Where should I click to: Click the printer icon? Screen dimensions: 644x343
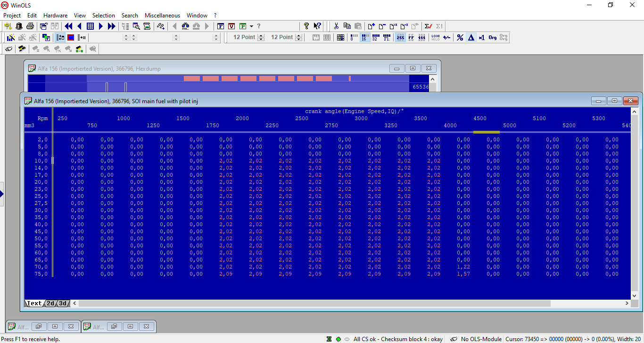coord(30,26)
